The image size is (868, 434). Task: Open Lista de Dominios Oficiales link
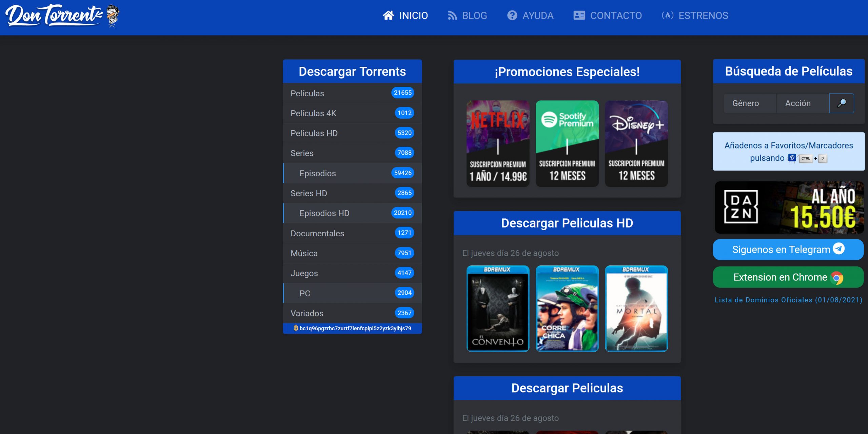[788, 300]
